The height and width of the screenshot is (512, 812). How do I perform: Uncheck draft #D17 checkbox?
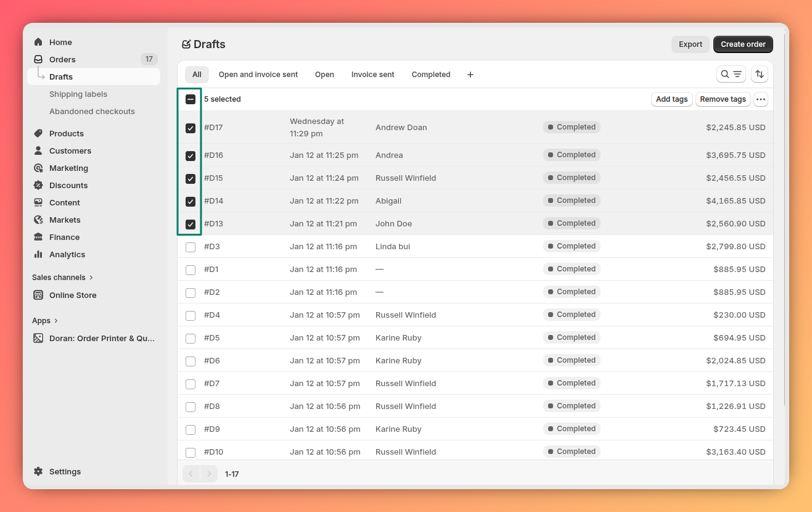191,128
